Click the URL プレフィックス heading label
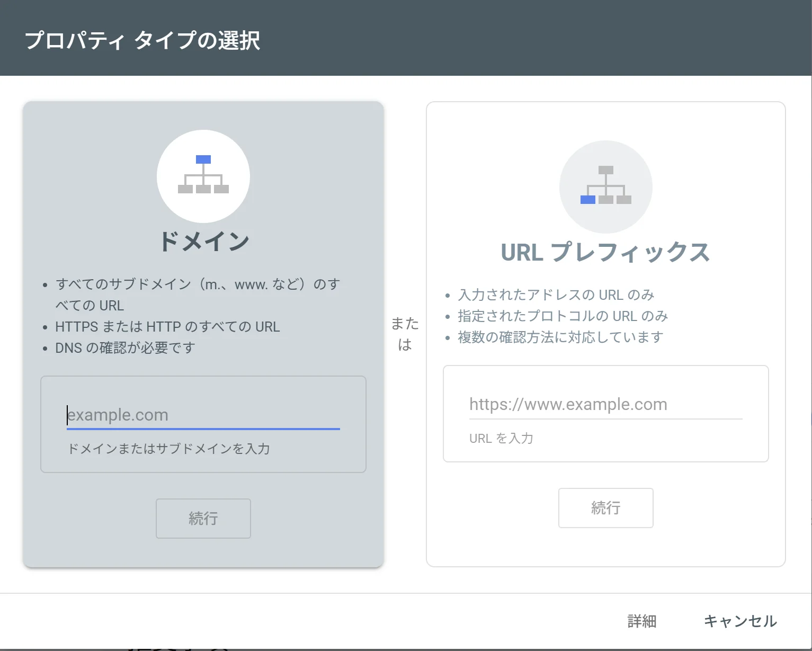This screenshot has width=812, height=651. [x=605, y=253]
